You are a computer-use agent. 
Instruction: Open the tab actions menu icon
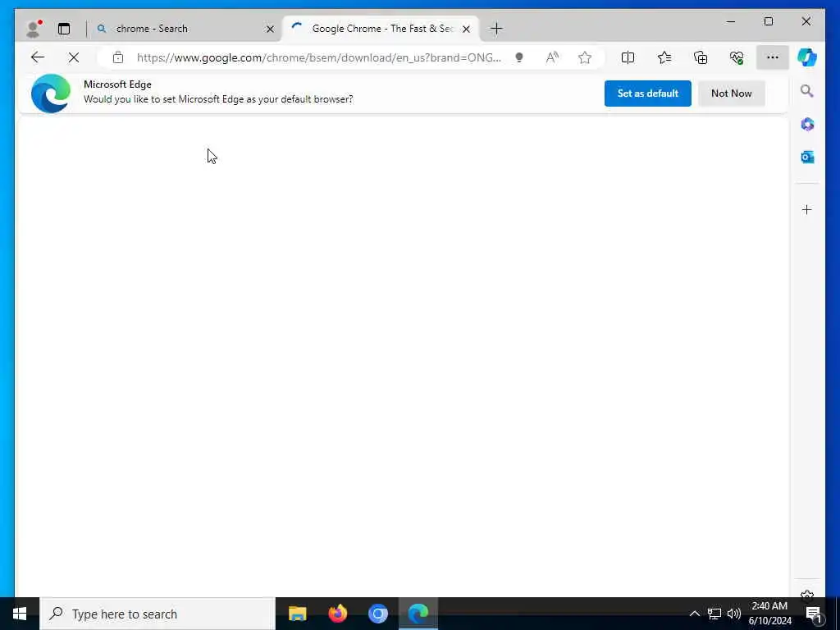click(64, 29)
